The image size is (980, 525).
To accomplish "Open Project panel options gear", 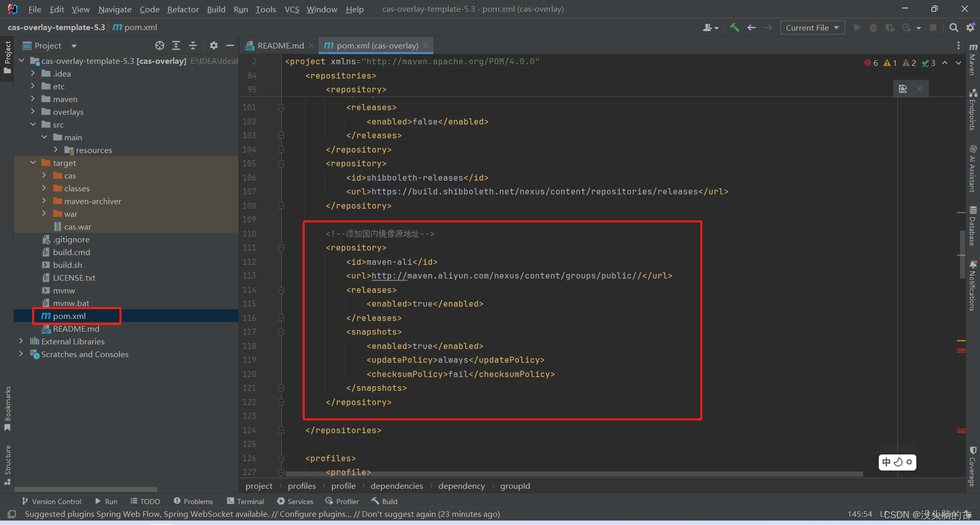I will click(x=214, y=45).
